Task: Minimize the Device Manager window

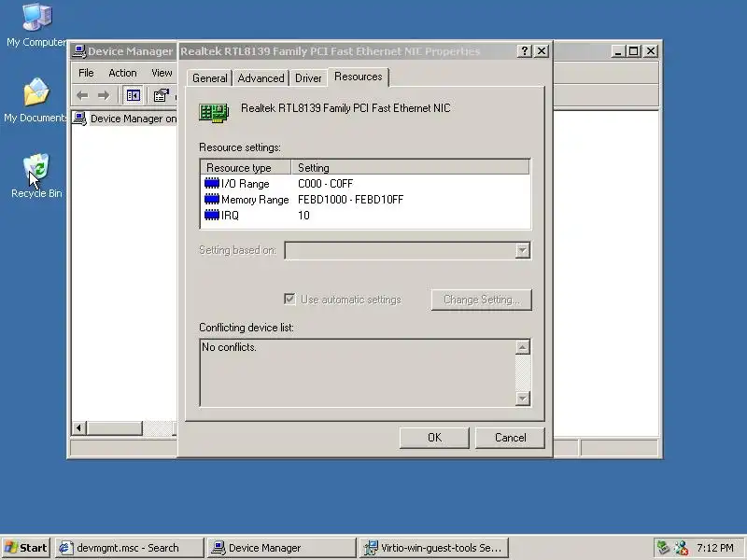Action: 618,51
